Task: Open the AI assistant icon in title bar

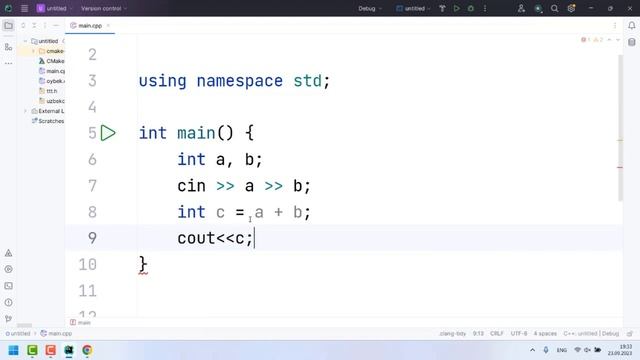Action: click(x=538, y=9)
